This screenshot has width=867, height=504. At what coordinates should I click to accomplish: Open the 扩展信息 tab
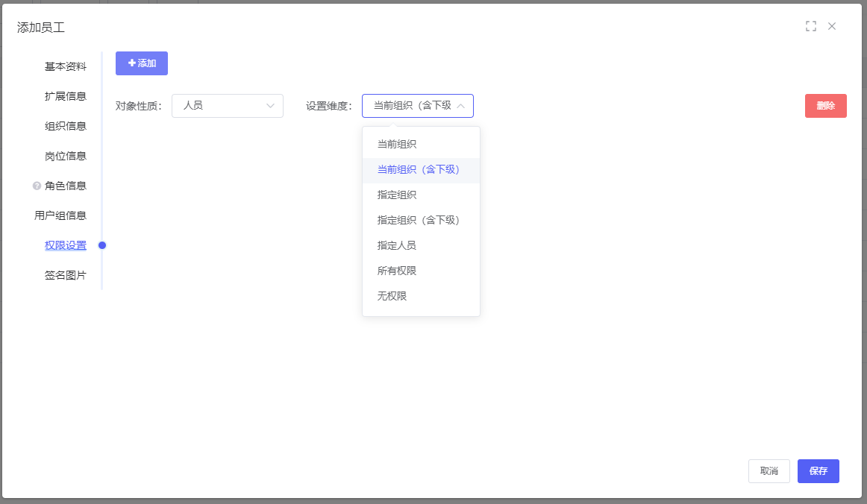coord(65,96)
